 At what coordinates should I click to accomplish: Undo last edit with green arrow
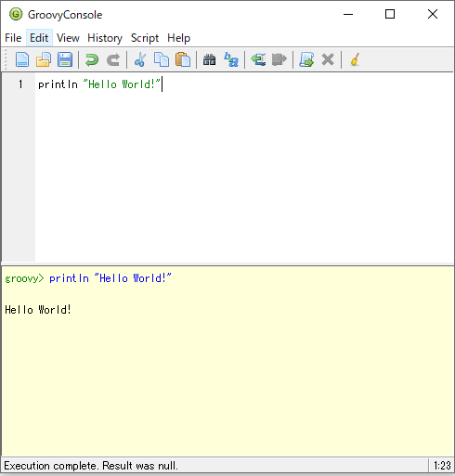tap(92, 59)
